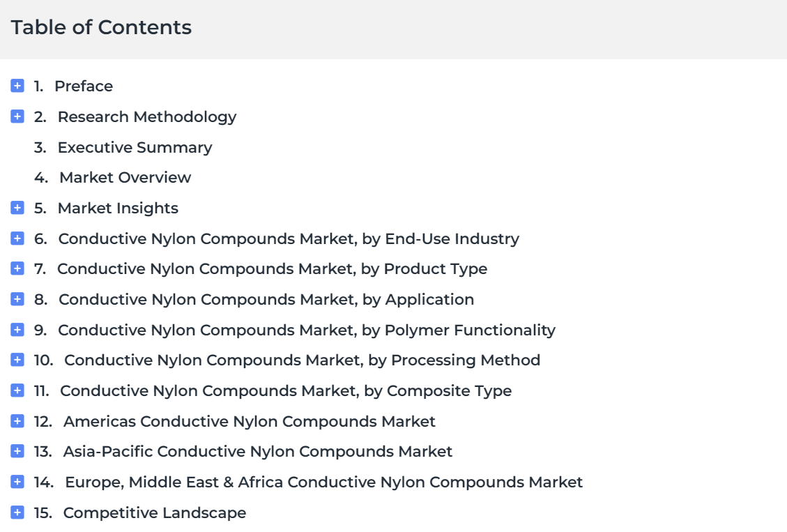
Task: Expand the Preface section plus icon
Action: coord(17,86)
